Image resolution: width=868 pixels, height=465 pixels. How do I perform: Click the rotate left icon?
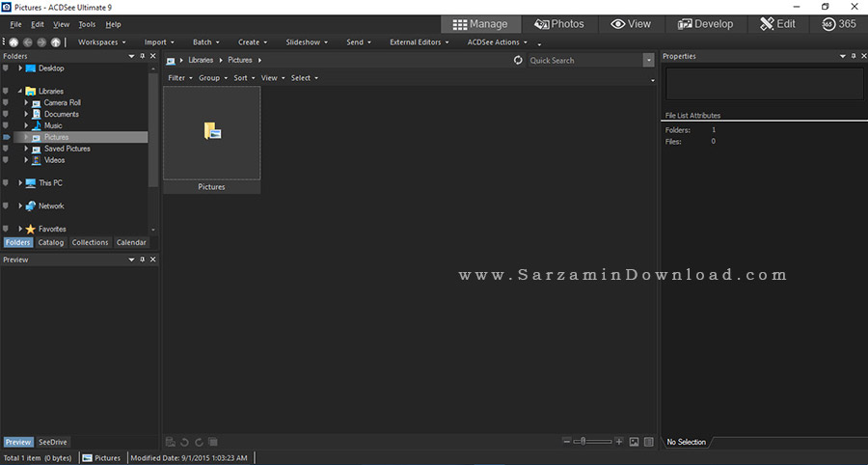click(185, 442)
